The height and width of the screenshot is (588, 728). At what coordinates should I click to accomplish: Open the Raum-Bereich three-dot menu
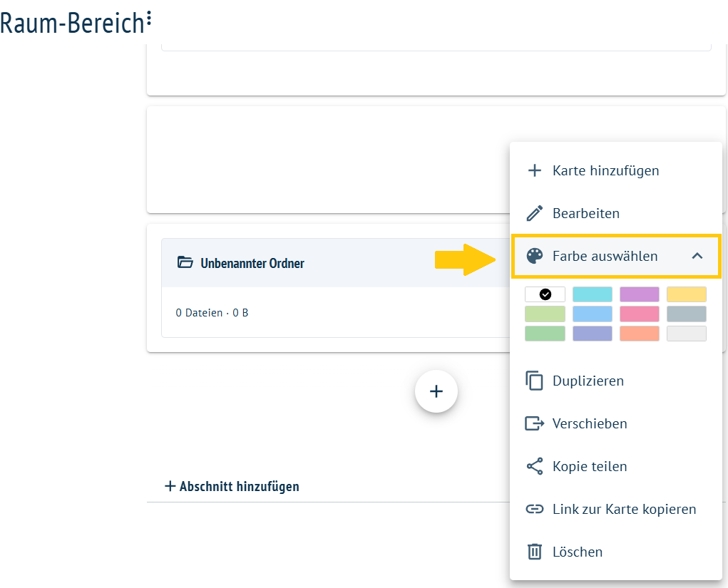pyautogui.click(x=148, y=18)
